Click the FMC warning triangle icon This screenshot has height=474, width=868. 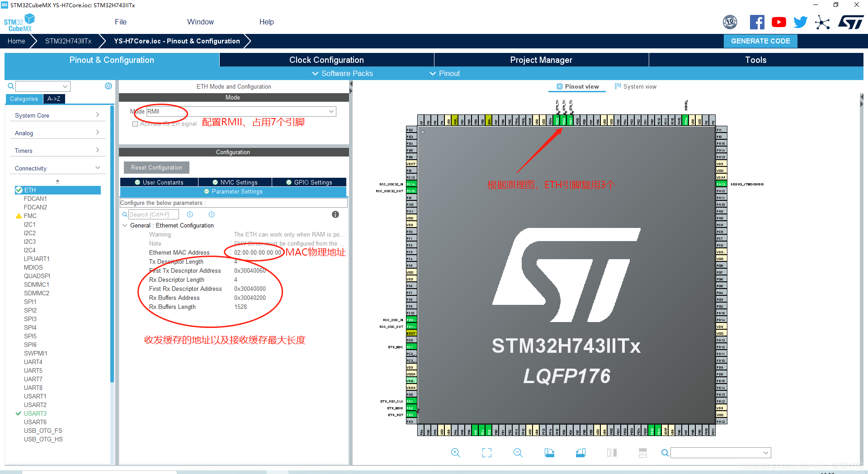pyautogui.click(x=19, y=216)
